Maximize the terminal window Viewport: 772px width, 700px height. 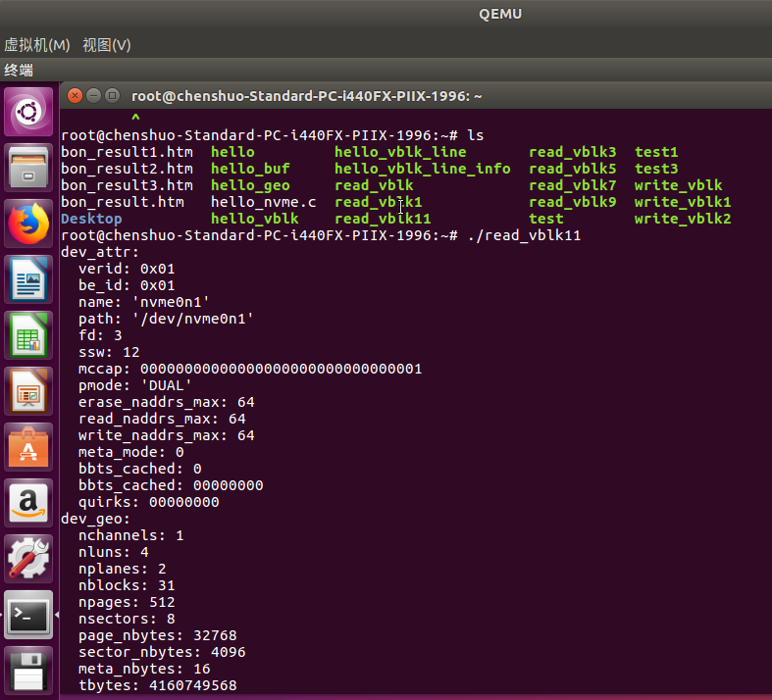(x=113, y=96)
